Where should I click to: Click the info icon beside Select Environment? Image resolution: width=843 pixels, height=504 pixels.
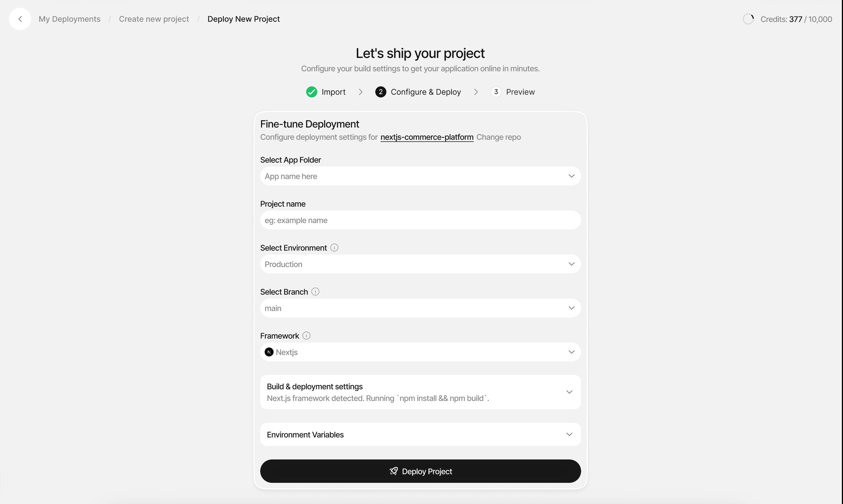pyautogui.click(x=334, y=248)
